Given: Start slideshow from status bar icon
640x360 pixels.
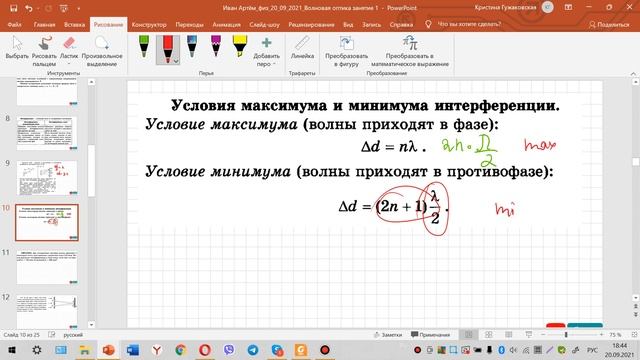Looking at the screenshot, I should (x=528, y=335).
